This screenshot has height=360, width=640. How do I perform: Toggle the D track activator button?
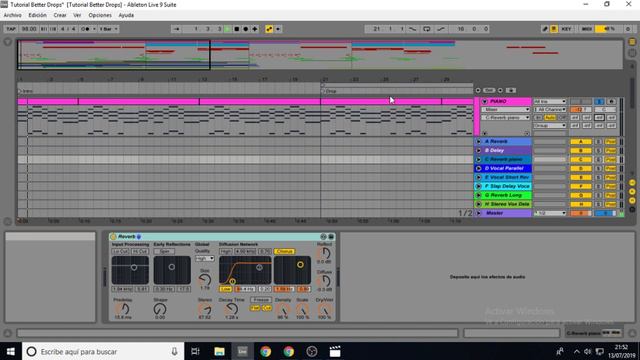click(581, 168)
